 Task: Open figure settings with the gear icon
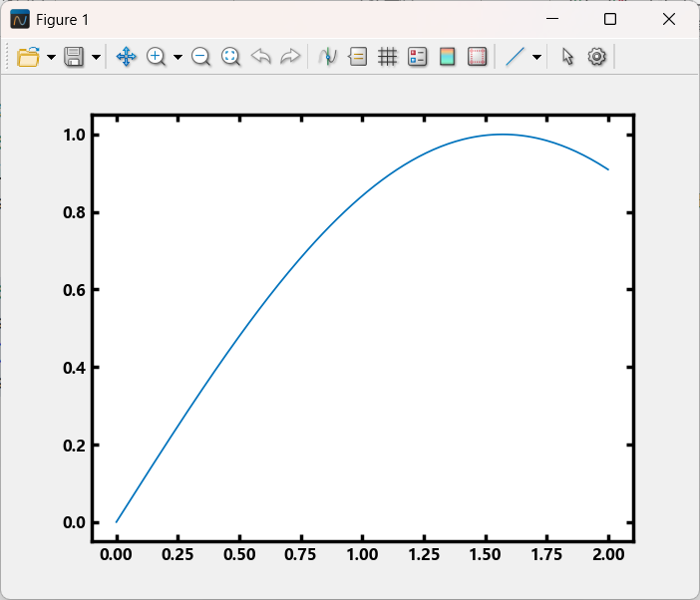[597, 57]
